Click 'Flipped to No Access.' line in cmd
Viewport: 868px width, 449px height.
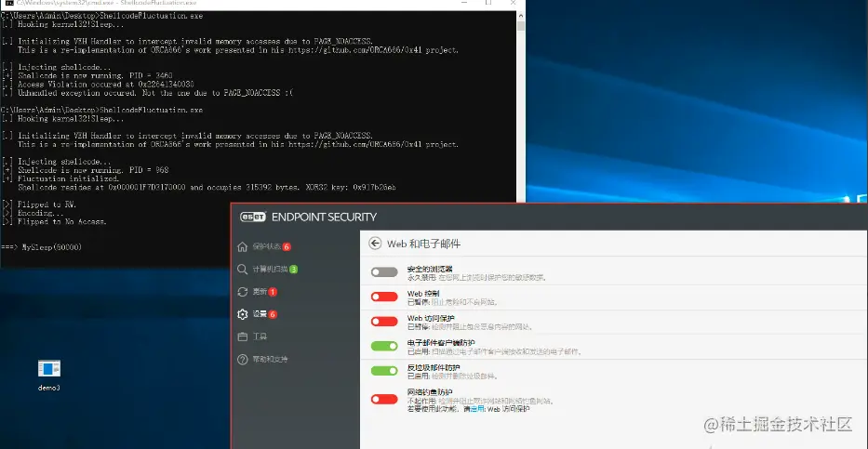pos(54,222)
